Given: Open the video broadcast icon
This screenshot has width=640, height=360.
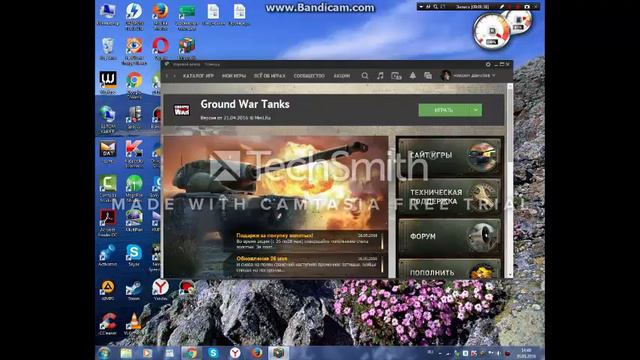Looking at the screenshot, I should pyautogui.click(x=396, y=76).
